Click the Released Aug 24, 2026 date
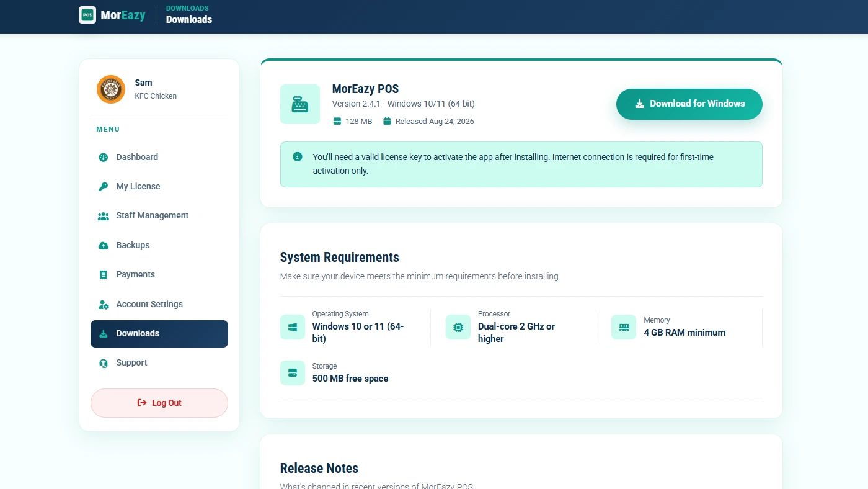Image resolution: width=868 pixels, height=489 pixels. [x=435, y=122]
